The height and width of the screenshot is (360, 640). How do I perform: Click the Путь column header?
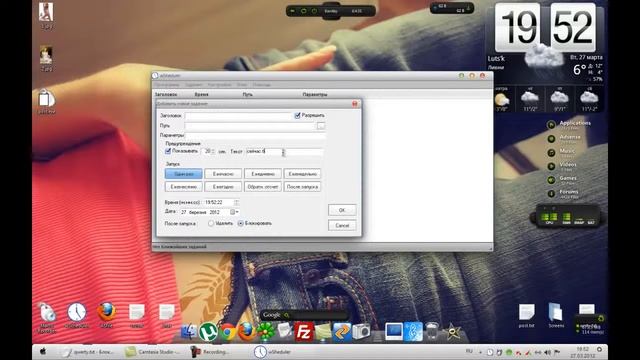point(247,94)
